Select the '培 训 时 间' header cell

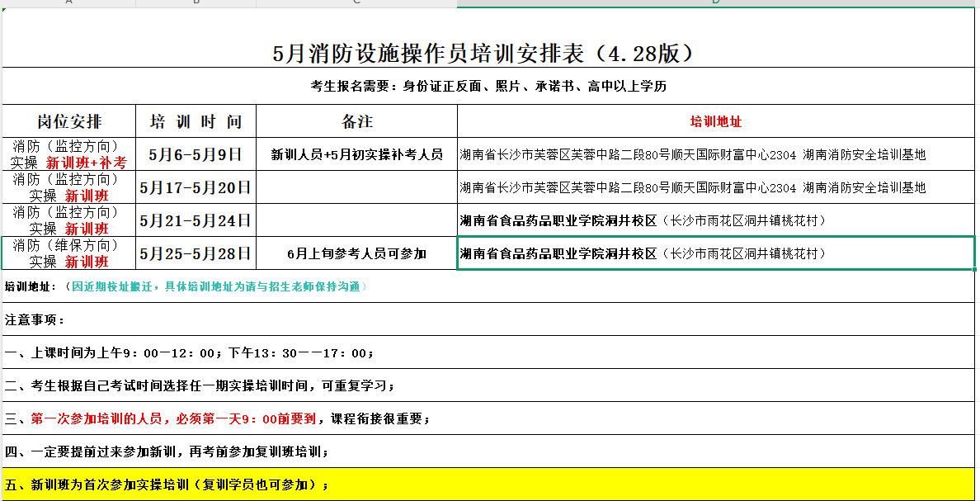pos(196,121)
